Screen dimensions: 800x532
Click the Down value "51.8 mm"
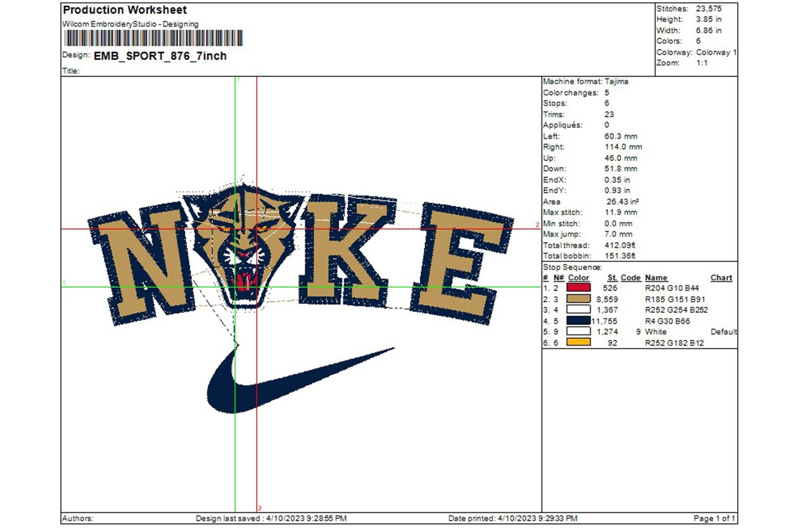(621, 169)
